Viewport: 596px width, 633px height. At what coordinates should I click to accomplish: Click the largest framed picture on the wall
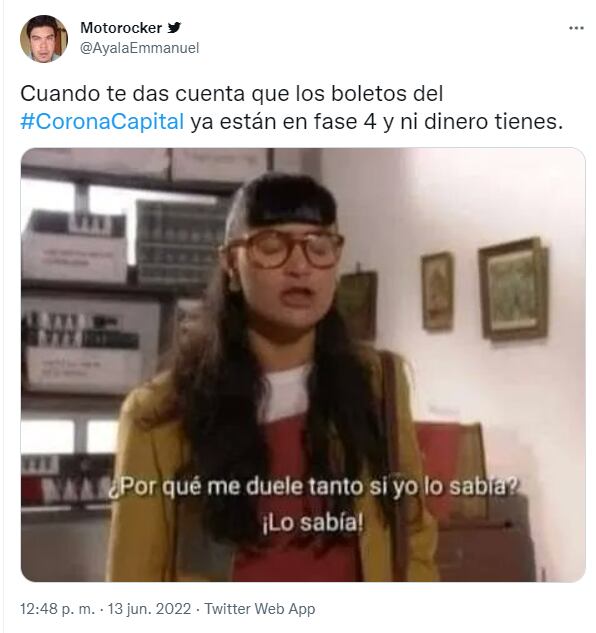coord(513,288)
